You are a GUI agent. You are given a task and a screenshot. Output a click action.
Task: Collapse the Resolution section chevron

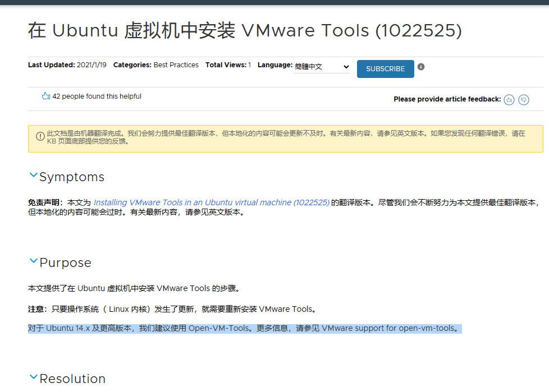click(33, 377)
